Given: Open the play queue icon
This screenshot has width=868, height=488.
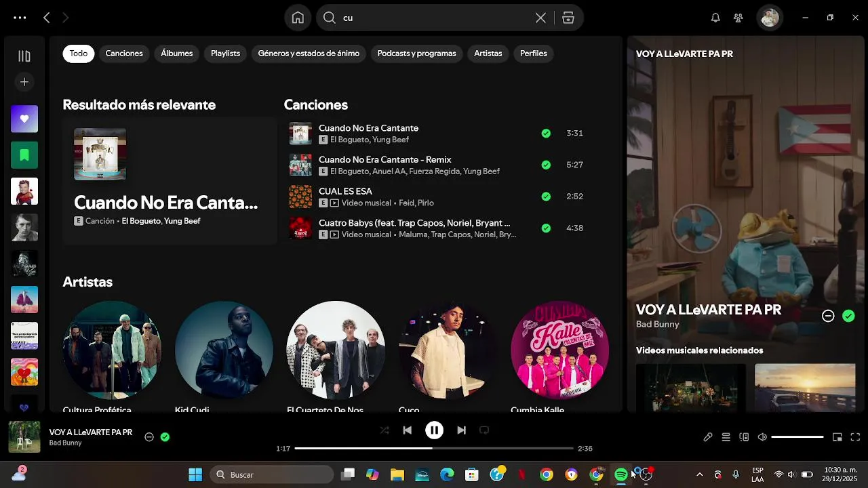Looking at the screenshot, I should click(726, 437).
